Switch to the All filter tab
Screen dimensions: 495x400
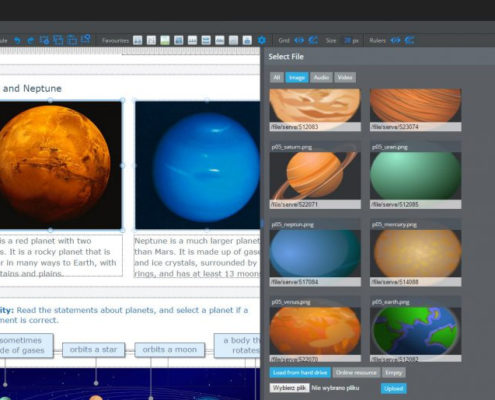coord(276,78)
